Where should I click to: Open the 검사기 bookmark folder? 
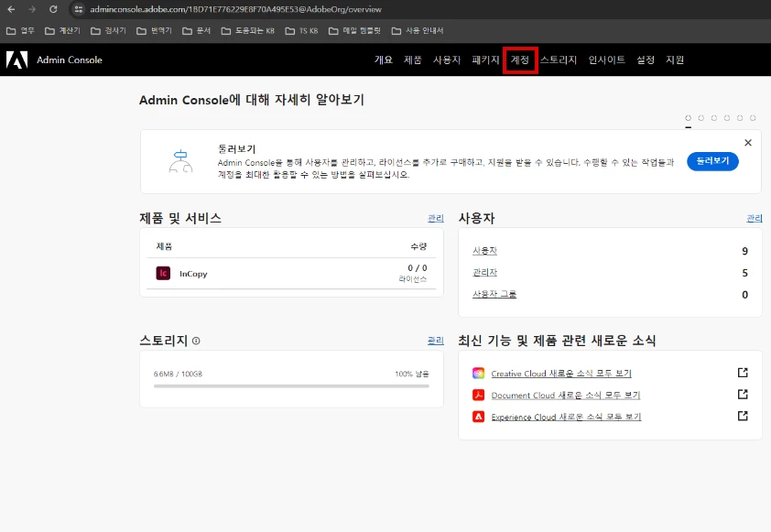[109, 31]
